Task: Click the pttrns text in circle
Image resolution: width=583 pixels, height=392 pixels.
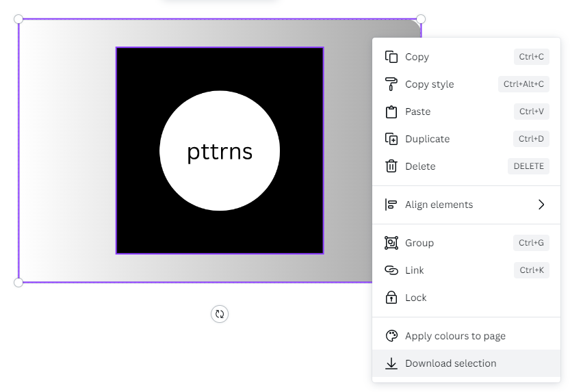Action: [x=220, y=152]
